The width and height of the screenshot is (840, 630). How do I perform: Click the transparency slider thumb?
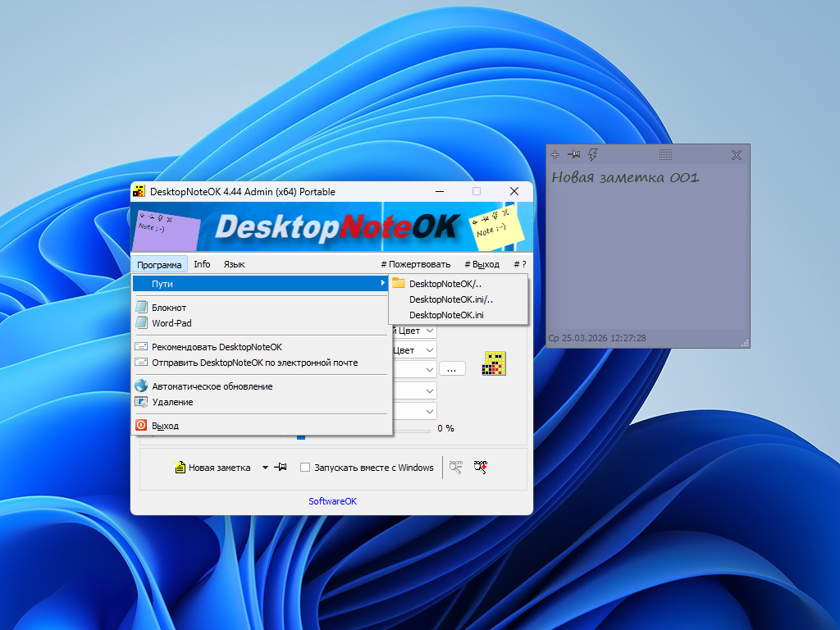pos(301,436)
